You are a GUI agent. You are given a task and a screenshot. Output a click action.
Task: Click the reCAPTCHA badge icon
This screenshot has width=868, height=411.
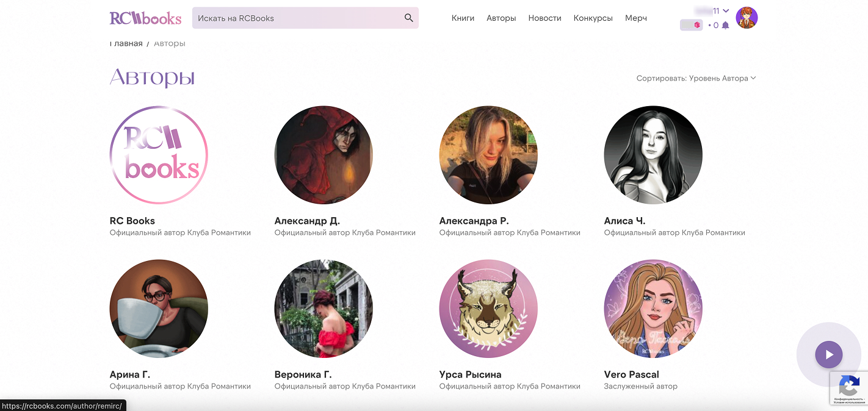pyautogui.click(x=849, y=385)
